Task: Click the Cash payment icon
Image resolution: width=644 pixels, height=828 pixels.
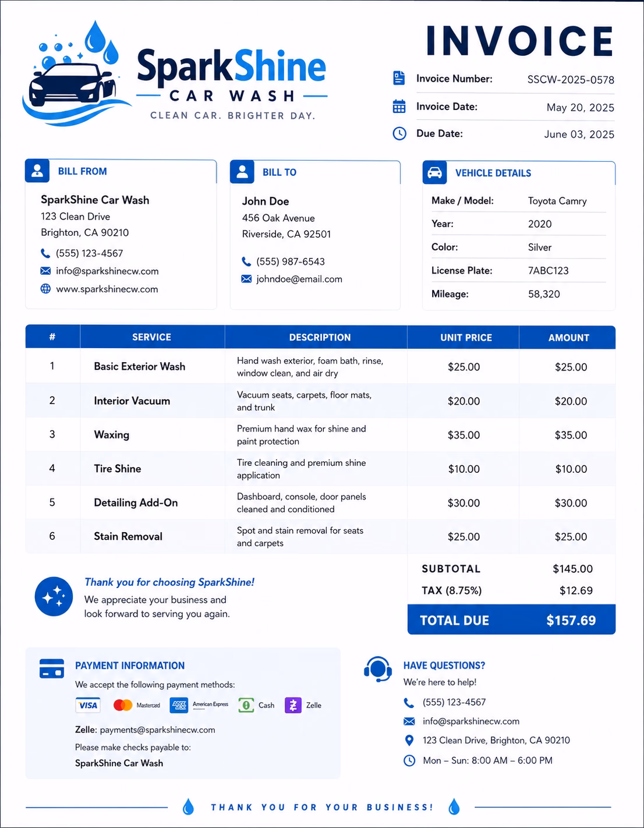Action: [x=246, y=705]
